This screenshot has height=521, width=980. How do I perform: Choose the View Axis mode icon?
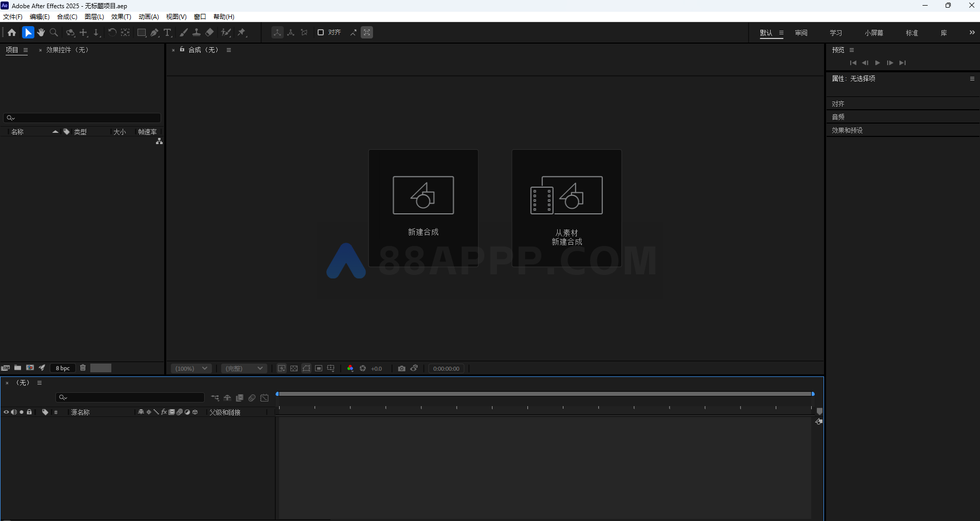click(x=304, y=32)
